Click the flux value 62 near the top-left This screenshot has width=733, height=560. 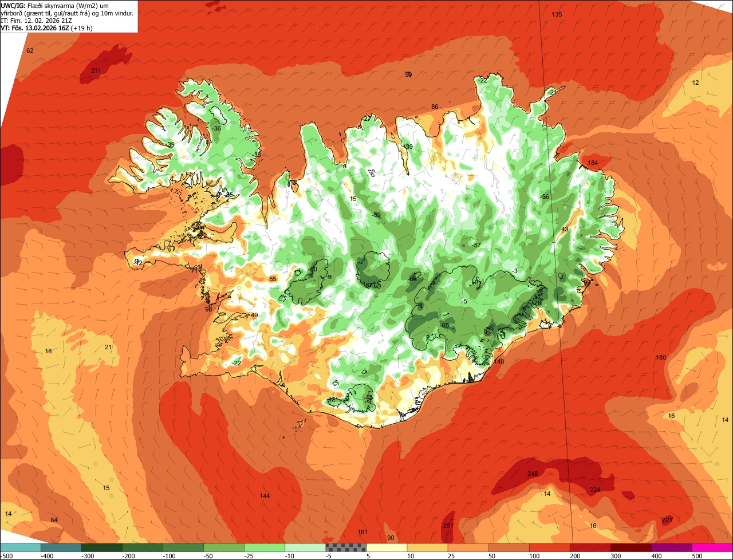[x=30, y=50]
